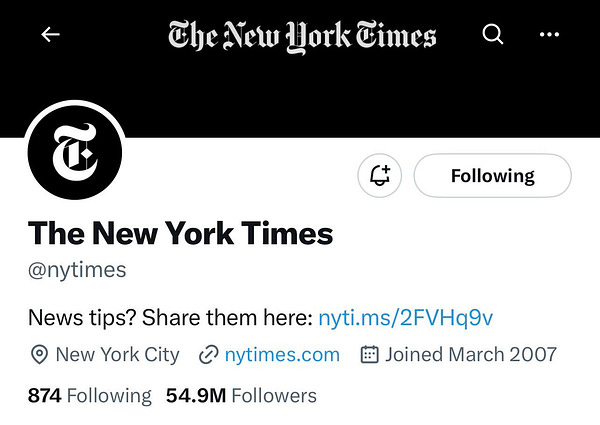Click the New York City location text

tap(118, 354)
